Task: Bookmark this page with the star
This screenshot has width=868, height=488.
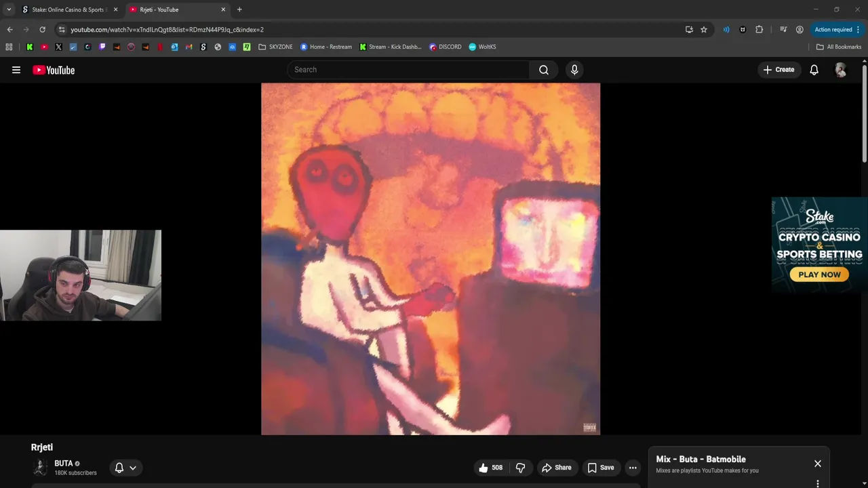Action: pyautogui.click(x=704, y=30)
